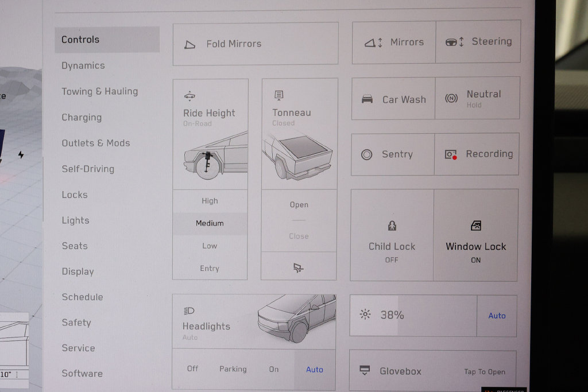588x392 pixels.
Task: Tap the brightness sun icon
Action: click(x=365, y=314)
